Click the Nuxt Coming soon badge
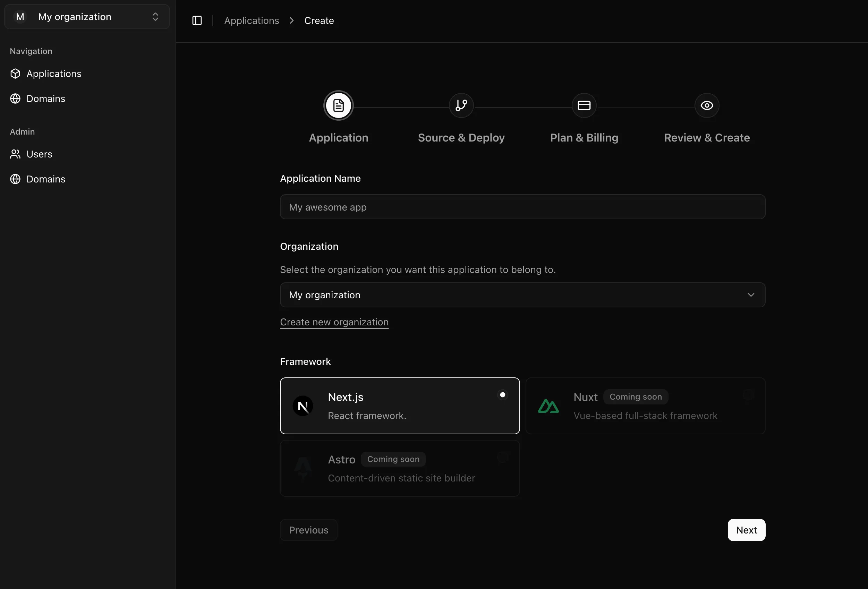The image size is (868, 589). pos(636,396)
